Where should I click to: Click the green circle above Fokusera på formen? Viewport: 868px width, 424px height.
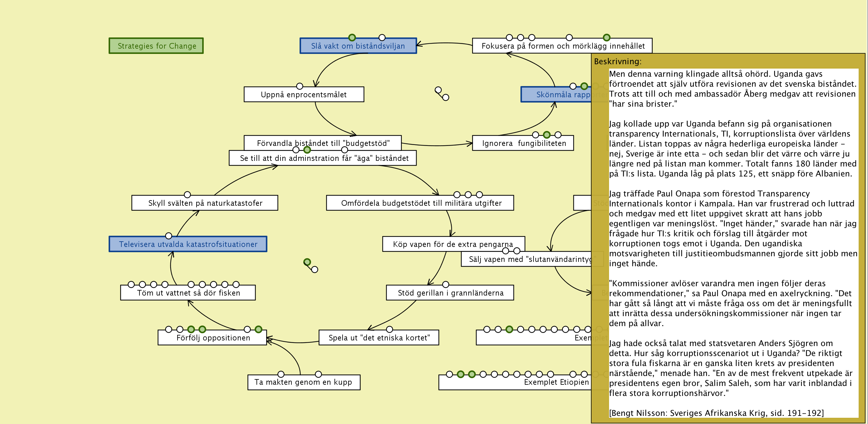(x=607, y=37)
